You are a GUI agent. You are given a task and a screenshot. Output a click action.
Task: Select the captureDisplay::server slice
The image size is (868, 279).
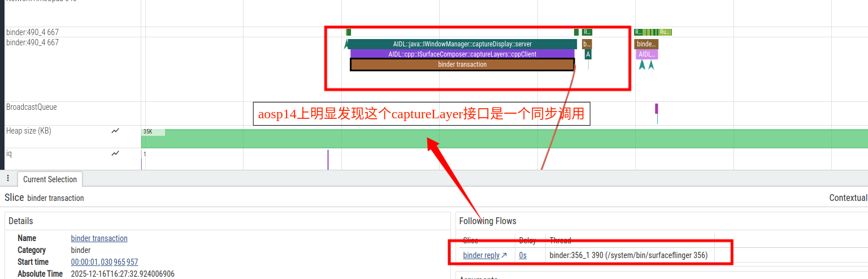tap(462, 44)
